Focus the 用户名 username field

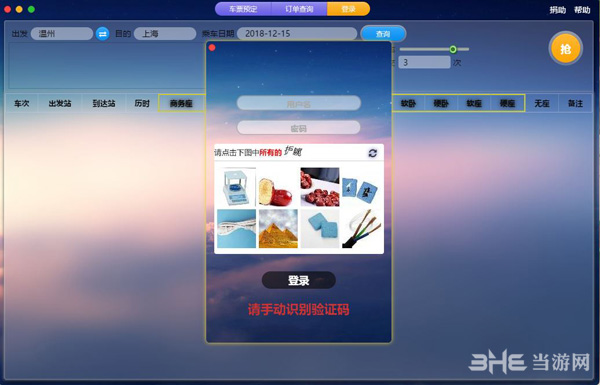point(298,103)
